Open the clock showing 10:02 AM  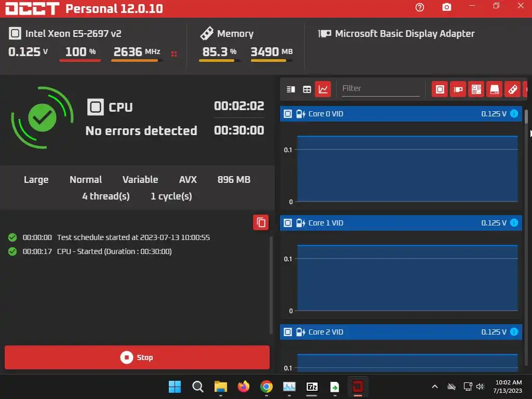click(508, 387)
